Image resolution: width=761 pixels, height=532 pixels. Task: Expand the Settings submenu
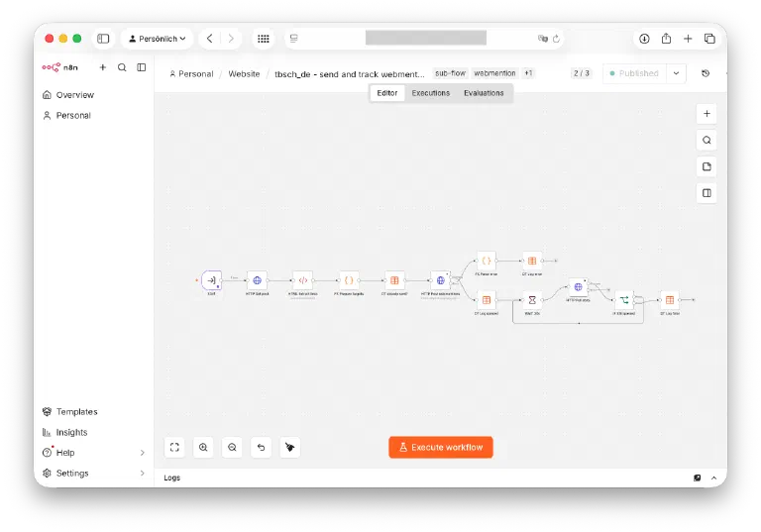click(x=143, y=473)
